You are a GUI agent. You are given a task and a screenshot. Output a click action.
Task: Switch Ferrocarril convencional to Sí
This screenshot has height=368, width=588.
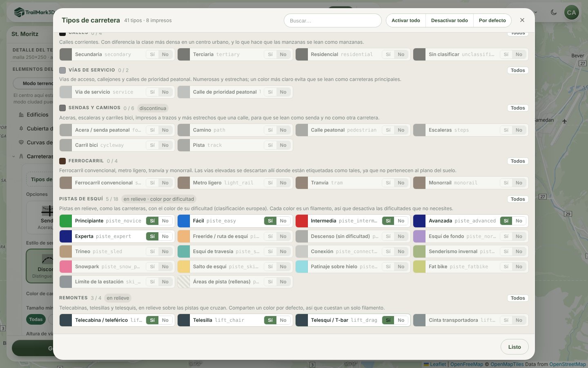pos(152,183)
